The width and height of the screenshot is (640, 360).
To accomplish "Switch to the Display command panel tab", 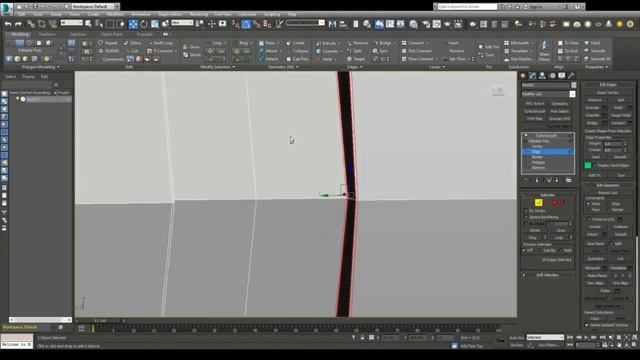I will [562, 76].
